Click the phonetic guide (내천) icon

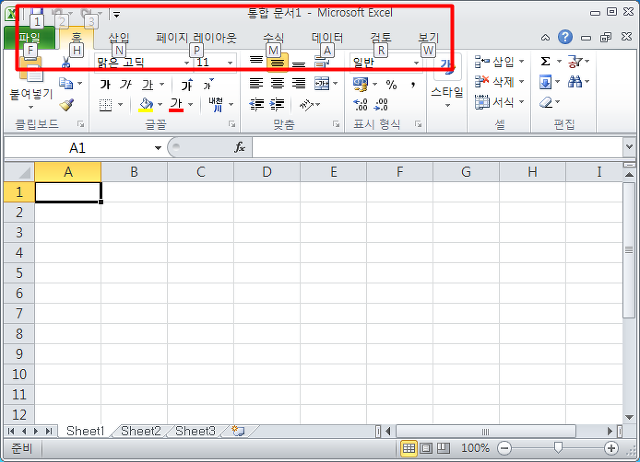tap(216, 104)
